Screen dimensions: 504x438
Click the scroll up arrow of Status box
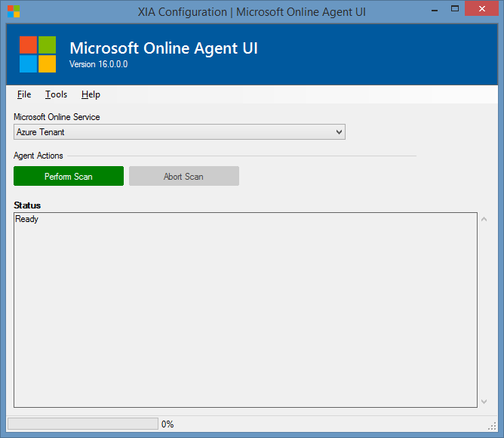pyautogui.click(x=484, y=219)
